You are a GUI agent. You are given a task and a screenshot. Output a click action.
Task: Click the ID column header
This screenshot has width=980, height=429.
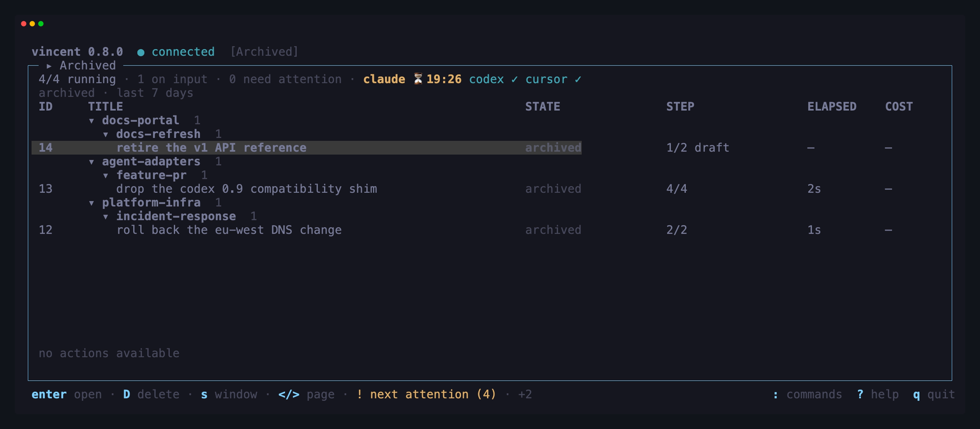pos(45,107)
